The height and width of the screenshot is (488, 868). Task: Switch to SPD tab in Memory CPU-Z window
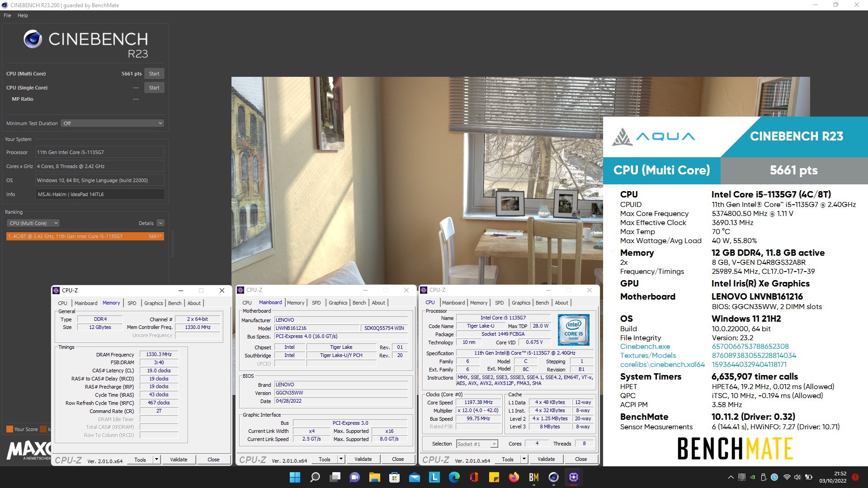coord(132,303)
